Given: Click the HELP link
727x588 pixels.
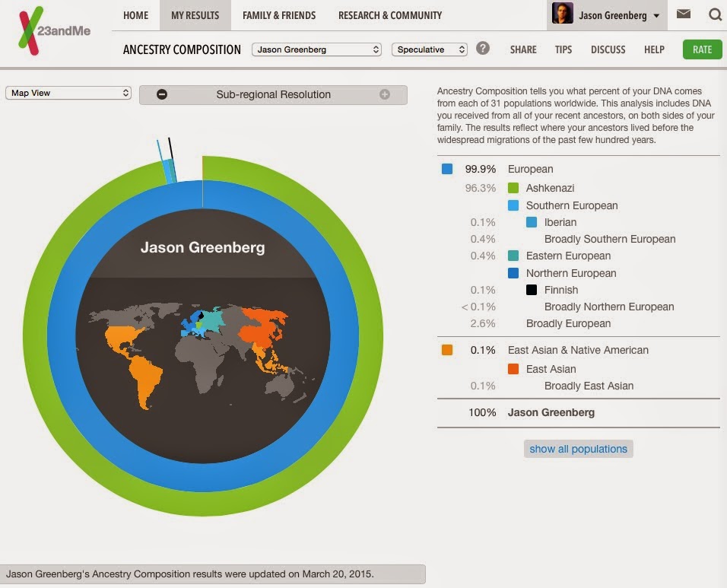Looking at the screenshot, I should click(654, 49).
